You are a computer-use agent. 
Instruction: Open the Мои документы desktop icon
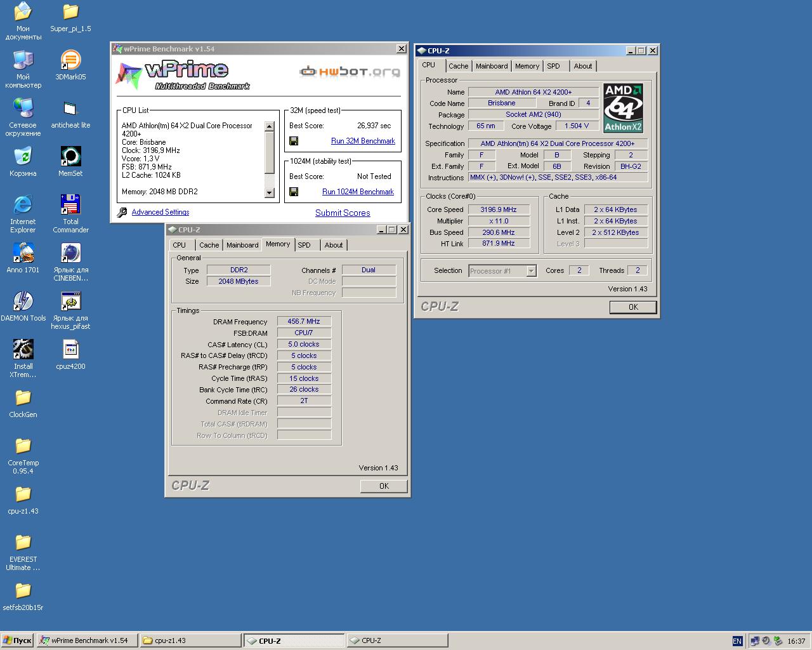[x=23, y=21]
